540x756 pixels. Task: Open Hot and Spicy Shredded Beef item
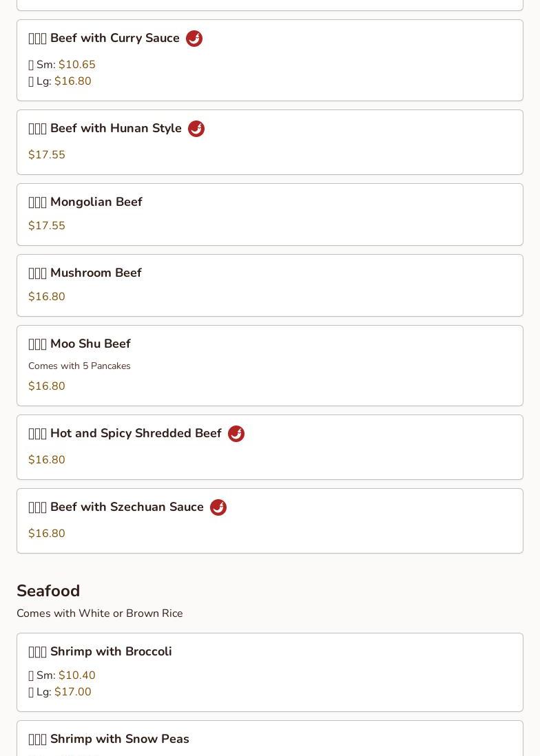[x=270, y=448]
